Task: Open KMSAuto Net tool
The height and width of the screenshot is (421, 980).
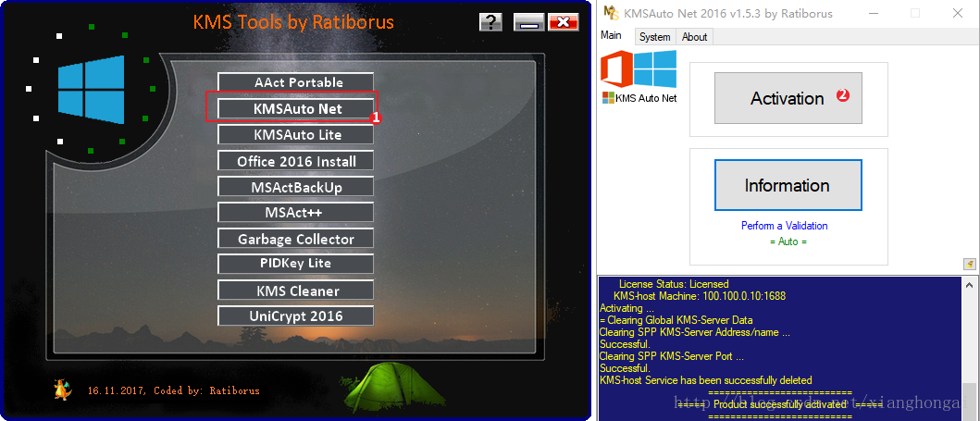Action: click(295, 108)
